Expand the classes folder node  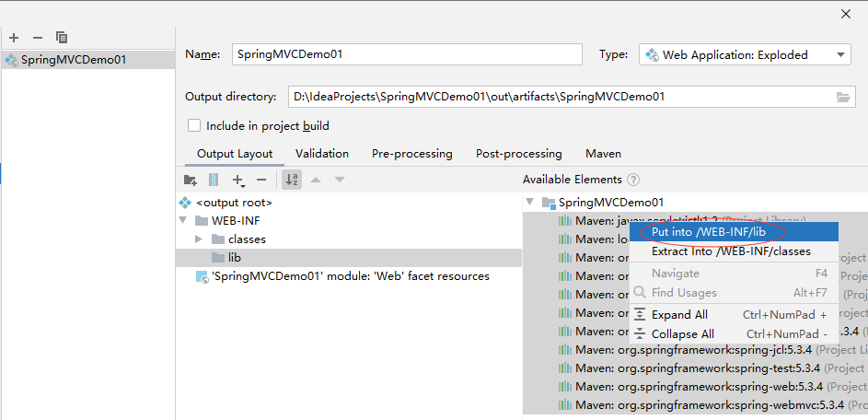(x=199, y=239)
